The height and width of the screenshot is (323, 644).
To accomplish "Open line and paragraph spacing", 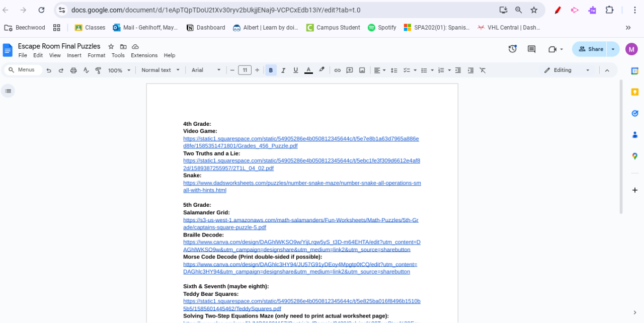I will [x=394, y=70].
